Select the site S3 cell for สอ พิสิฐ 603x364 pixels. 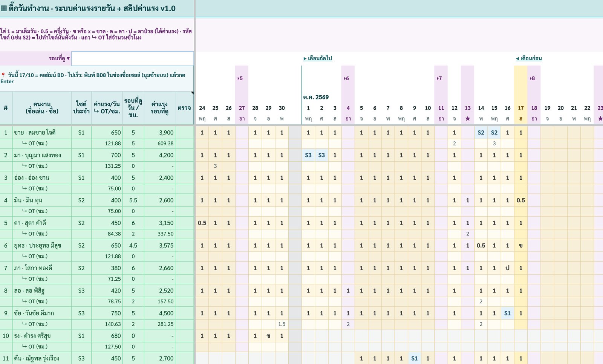tap(81, 291)
